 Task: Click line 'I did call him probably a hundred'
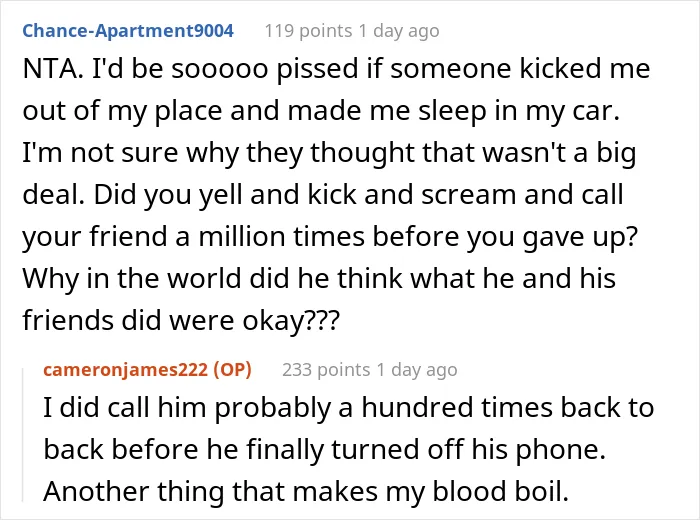(x=349, y=408)
